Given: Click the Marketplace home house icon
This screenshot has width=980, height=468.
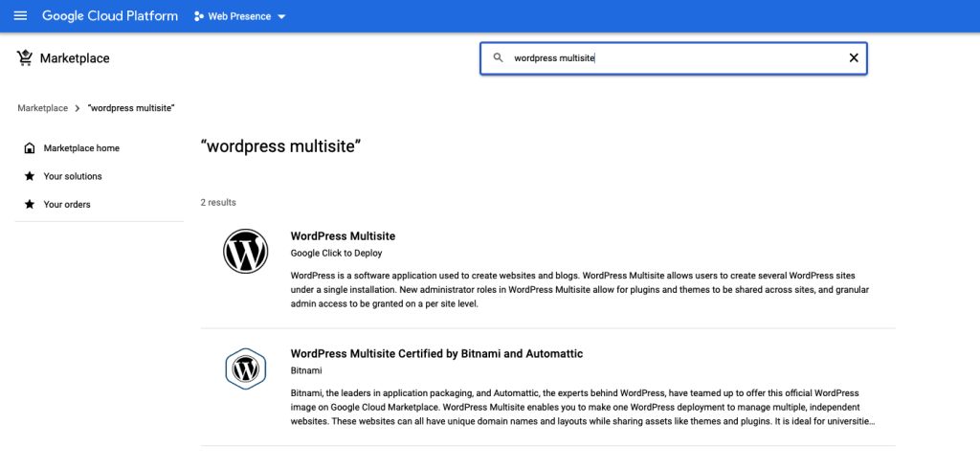Looking at the screenshot, I should point(30,148).
